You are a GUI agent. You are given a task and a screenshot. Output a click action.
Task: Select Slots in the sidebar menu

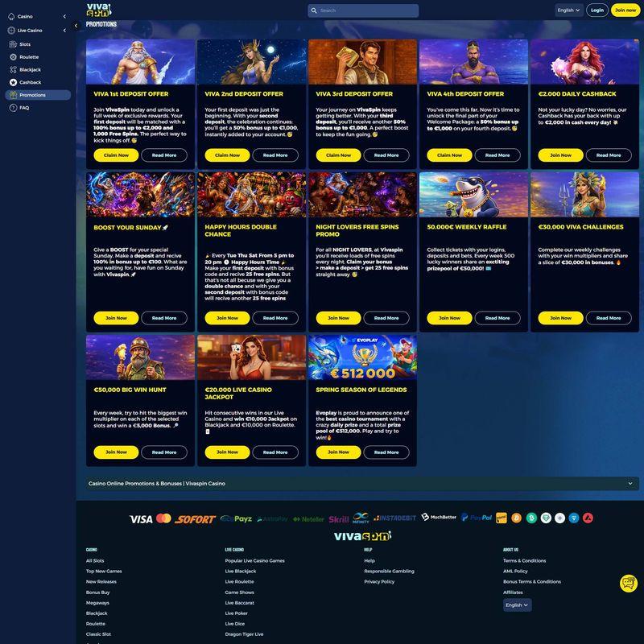click(x=25, y=44)
